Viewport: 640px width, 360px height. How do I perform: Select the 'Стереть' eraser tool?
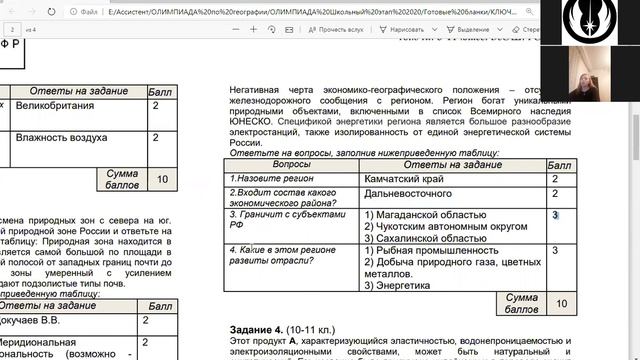coord(526,29)
